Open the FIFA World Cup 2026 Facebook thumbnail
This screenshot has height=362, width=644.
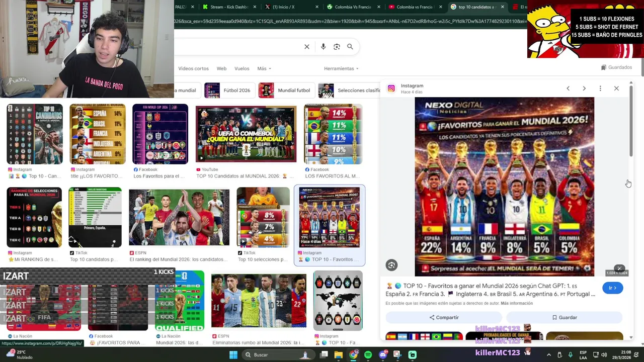(x=160, y=134)
